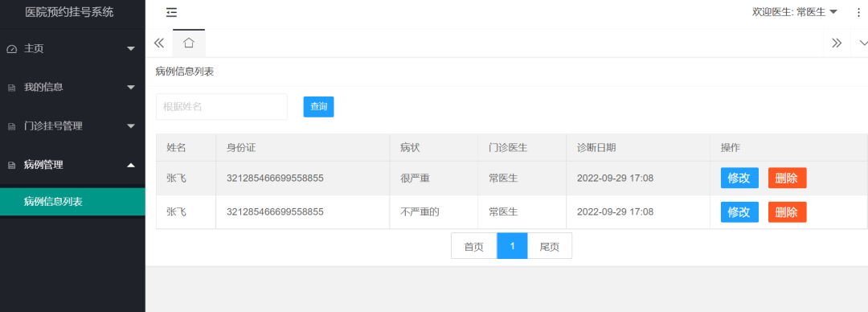Click the 操作 column header
Screen dimensions: 868x312
click(730, 147)
